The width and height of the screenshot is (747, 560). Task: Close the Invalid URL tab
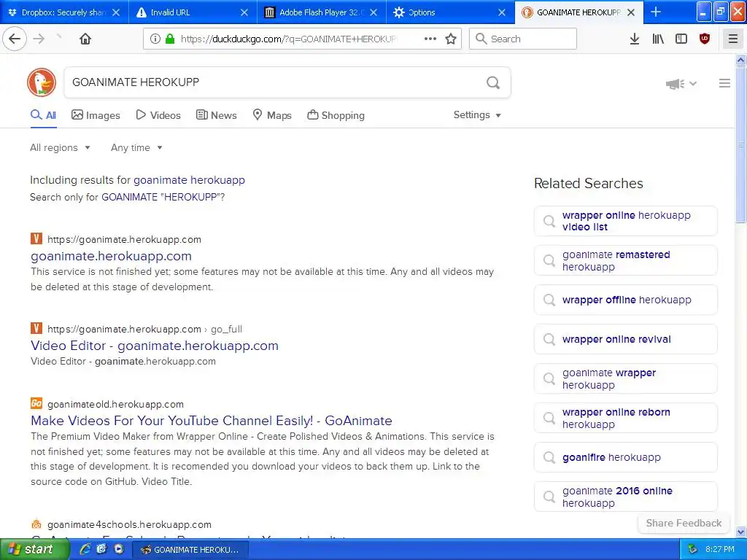click(x=244, y=12)
